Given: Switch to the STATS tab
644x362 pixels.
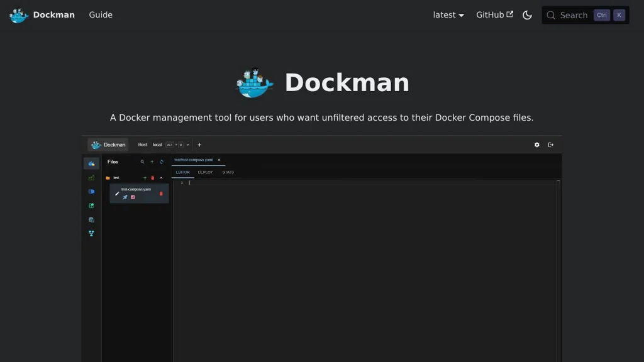Looking at the screenshot, I should point(228,172).
